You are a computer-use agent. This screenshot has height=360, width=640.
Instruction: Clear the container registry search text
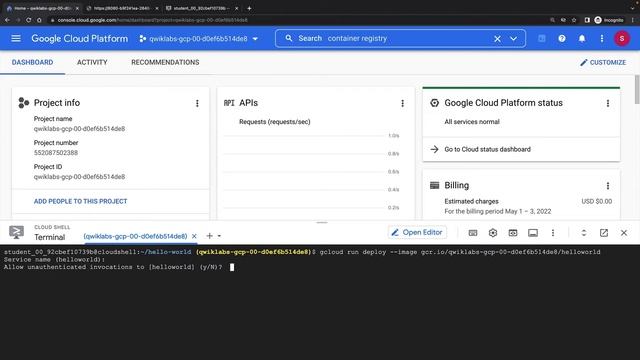pos(497,39)
